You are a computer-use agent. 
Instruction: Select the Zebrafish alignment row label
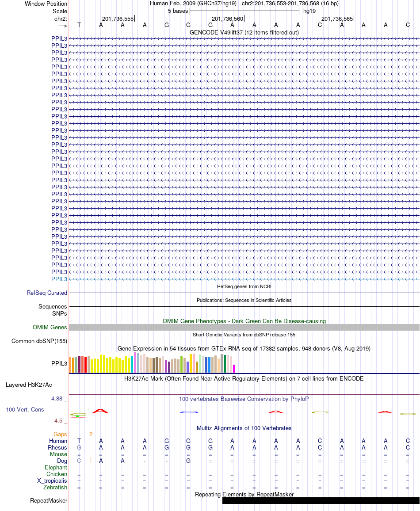(55, 487)
